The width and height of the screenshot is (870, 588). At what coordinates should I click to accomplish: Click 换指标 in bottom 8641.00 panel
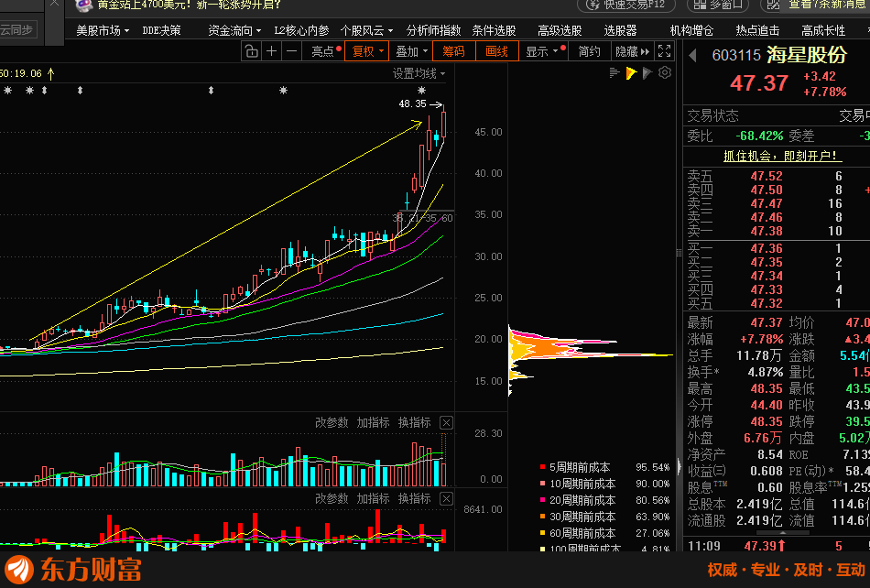(x=415, y=498)
